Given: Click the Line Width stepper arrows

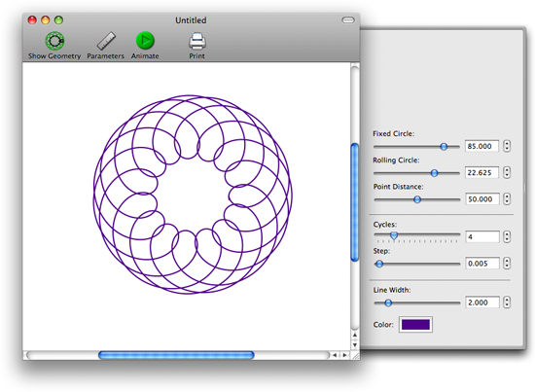Looking at the screenshot, I should 507,302.
